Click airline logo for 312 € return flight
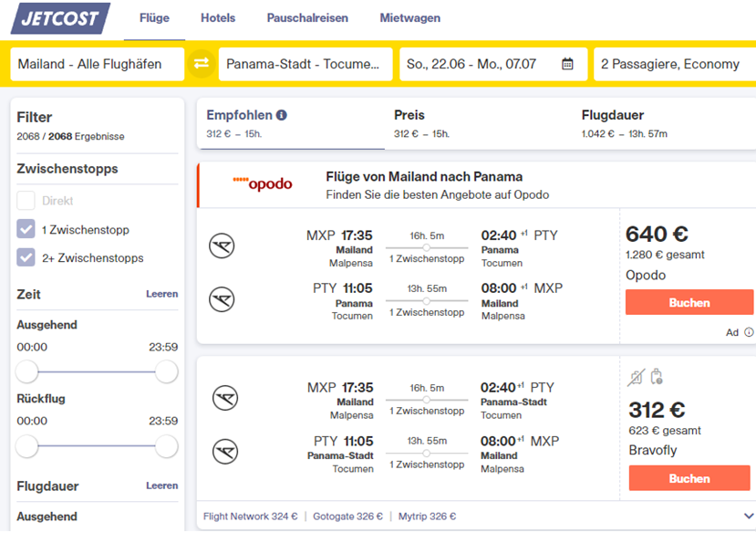This screenshot has width=756, height=543. point(225,452)
